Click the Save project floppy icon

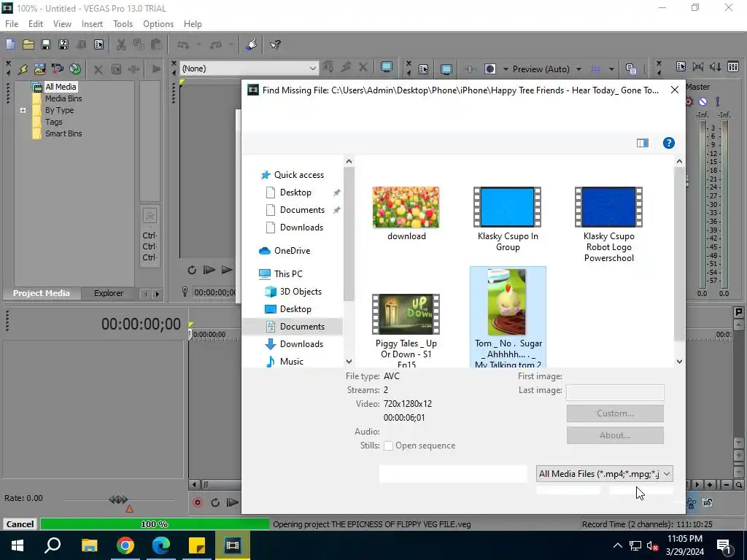[46, 44]
